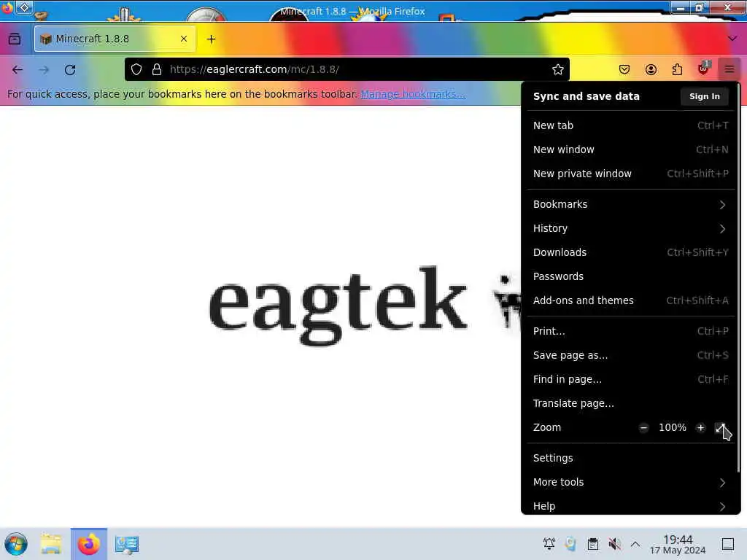
Task: Open a new tab with the plus button
Action: click(211, 39)
